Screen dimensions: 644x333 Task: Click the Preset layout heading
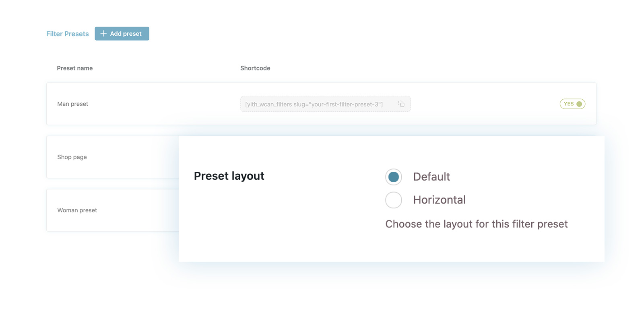[229, 176]
